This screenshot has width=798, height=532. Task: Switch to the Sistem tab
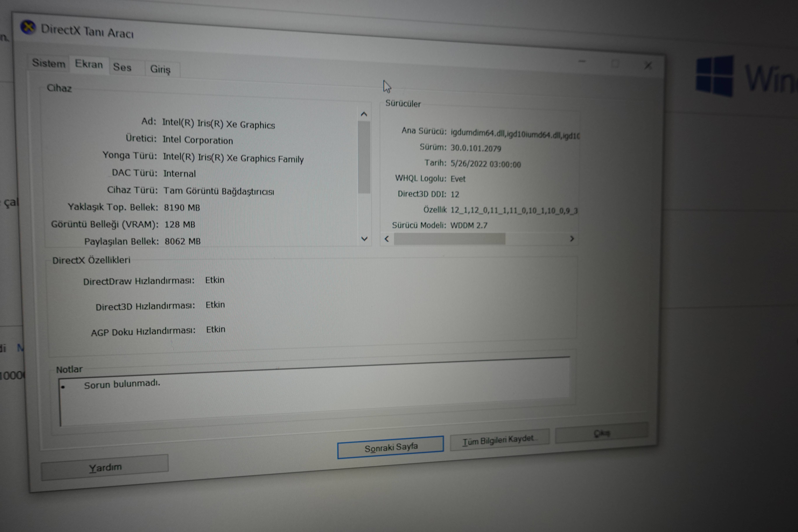[x=49, y=63]
